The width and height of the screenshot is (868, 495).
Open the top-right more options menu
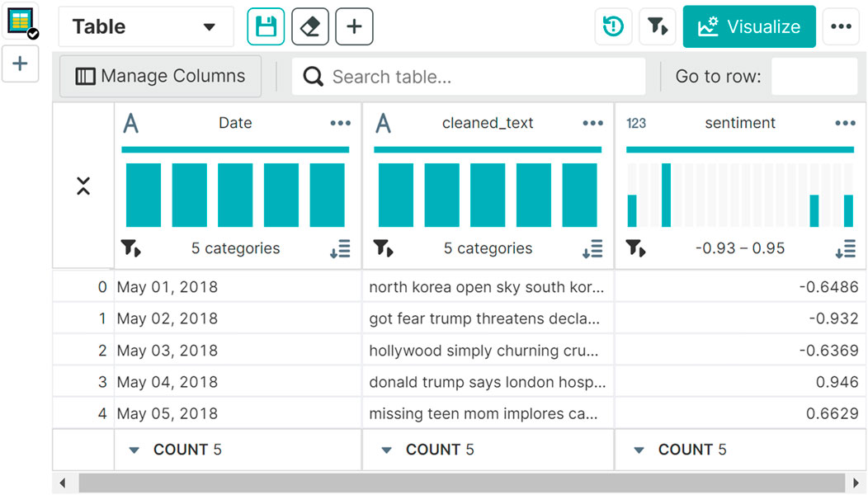pos(841,26)
